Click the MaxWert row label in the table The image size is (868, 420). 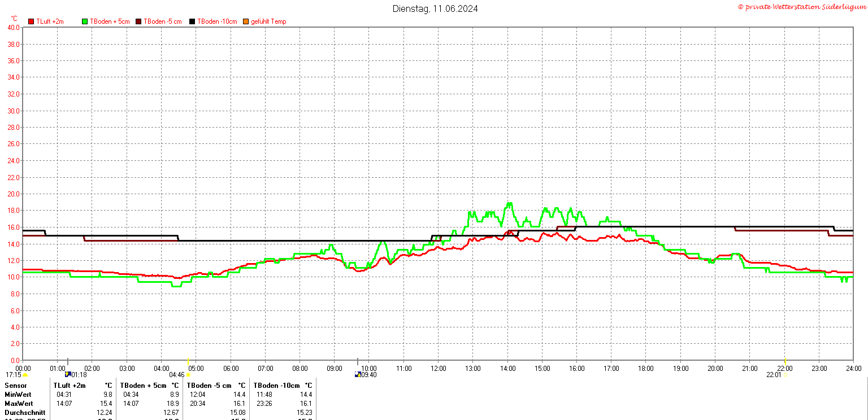click(19, 404)
